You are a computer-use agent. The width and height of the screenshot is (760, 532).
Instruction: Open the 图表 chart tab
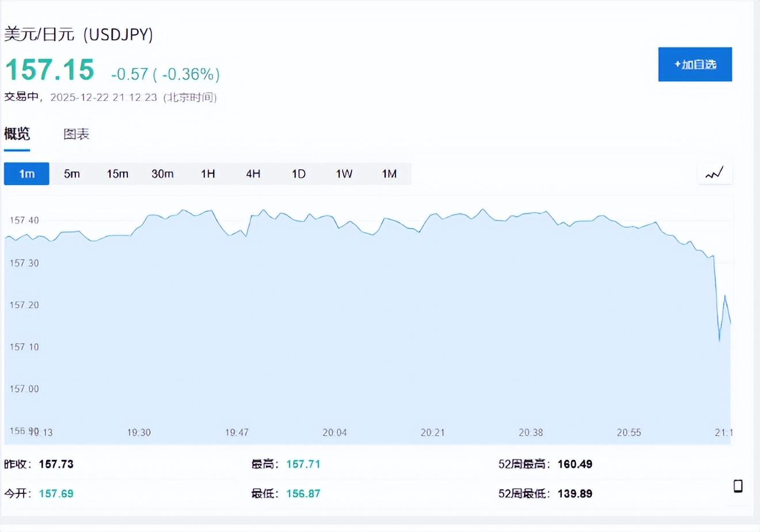pyautogui.click(x=76, y=134)
